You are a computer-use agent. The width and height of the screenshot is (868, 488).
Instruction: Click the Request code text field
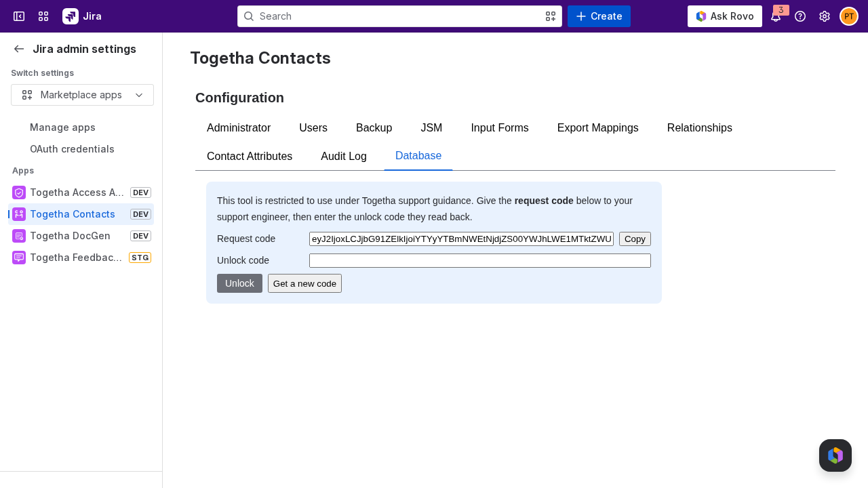[x=461, y=239]
